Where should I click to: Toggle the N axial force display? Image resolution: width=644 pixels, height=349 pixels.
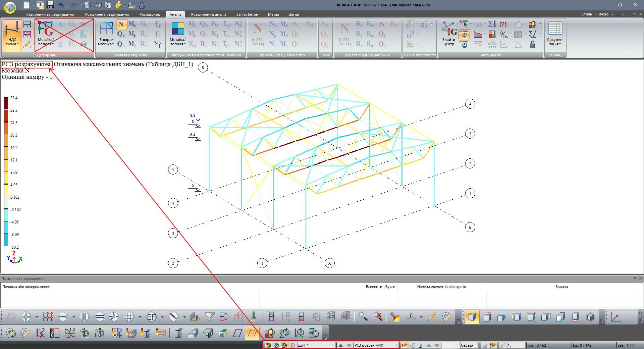click(x=121, y=24)
